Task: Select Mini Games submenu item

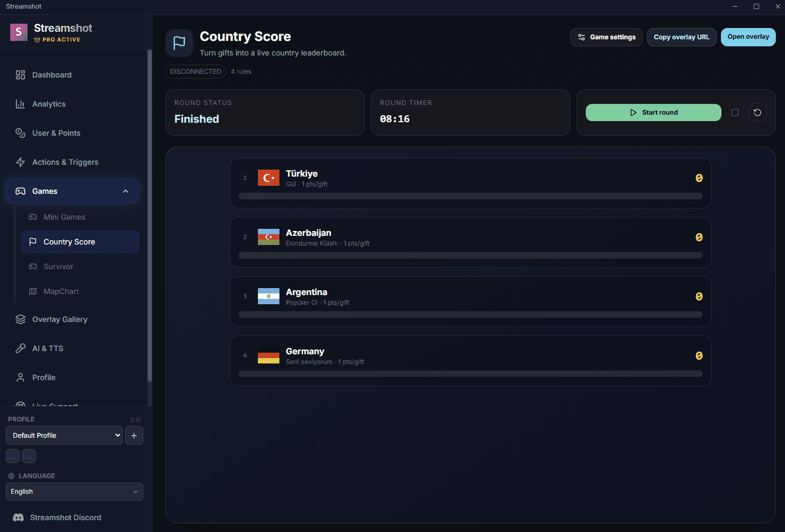Action: [x=80, y=217]
